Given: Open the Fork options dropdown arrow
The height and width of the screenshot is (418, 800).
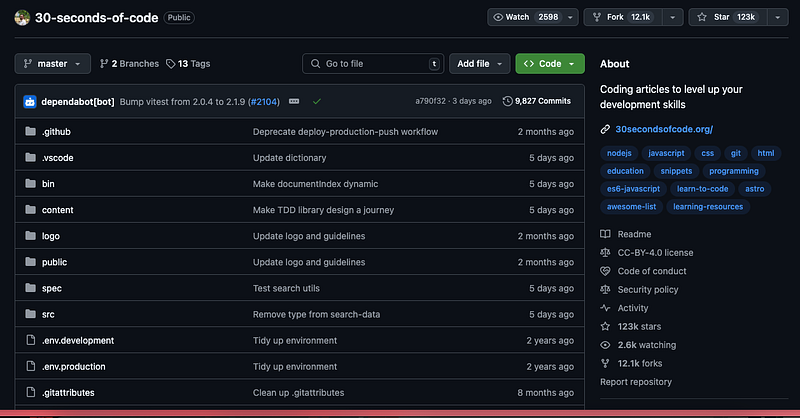Looking at the screenshot, I should click(672, 17).
